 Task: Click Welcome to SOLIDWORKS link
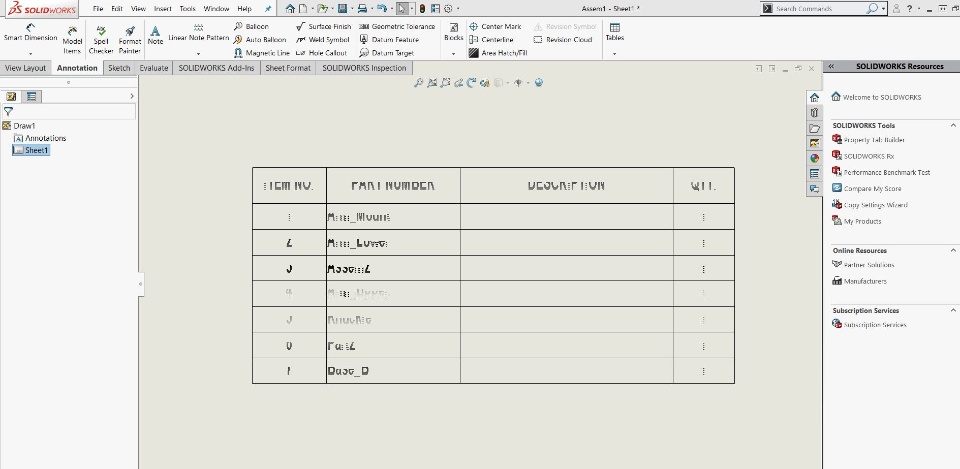876,97
